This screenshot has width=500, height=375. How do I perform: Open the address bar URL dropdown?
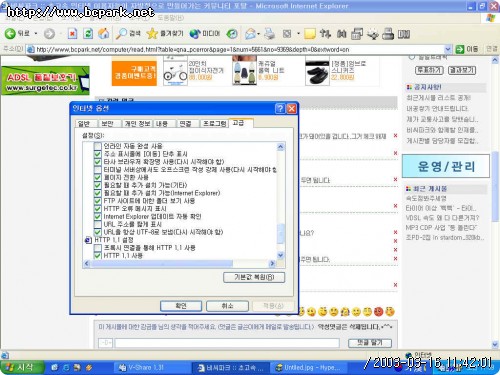tap(448, 50)
